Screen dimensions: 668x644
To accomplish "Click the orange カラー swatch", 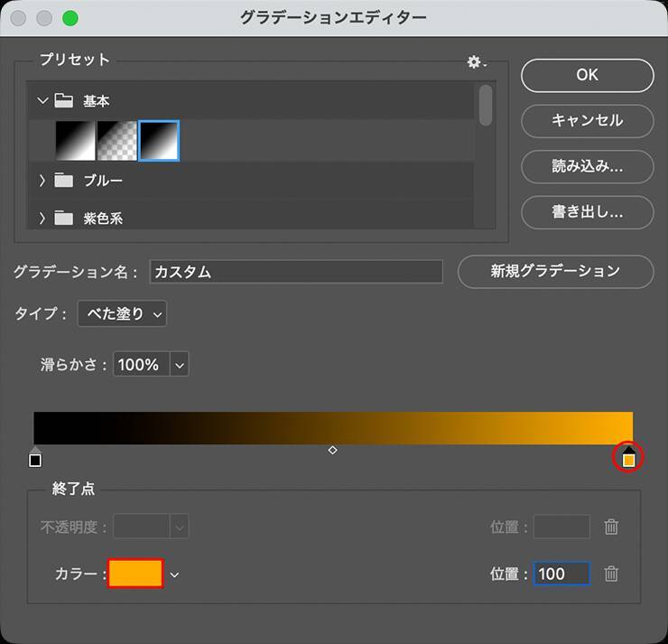I will [135, 574].
